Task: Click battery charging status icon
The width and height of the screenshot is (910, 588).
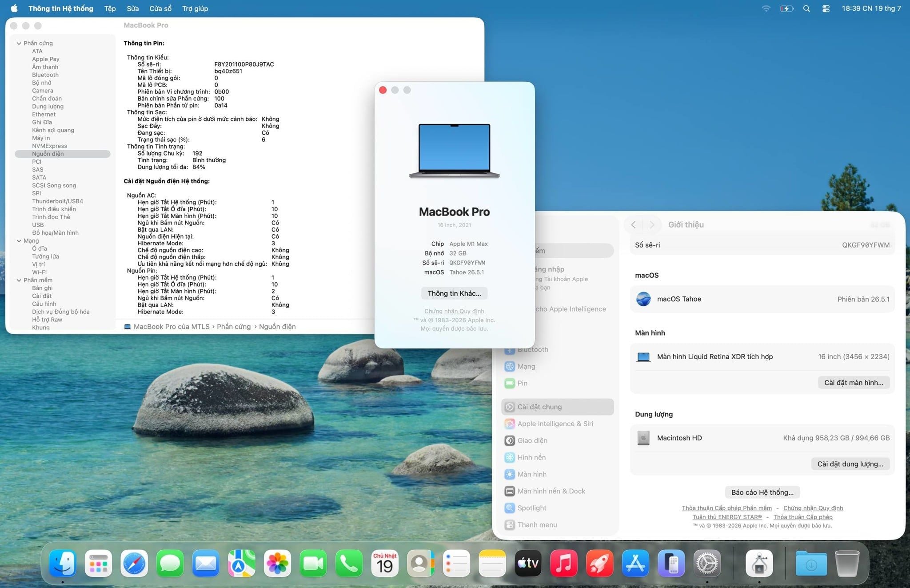Action: click(786, 8)
